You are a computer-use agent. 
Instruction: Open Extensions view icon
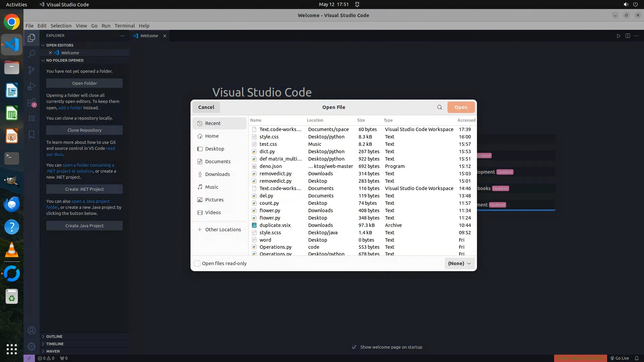32,102
